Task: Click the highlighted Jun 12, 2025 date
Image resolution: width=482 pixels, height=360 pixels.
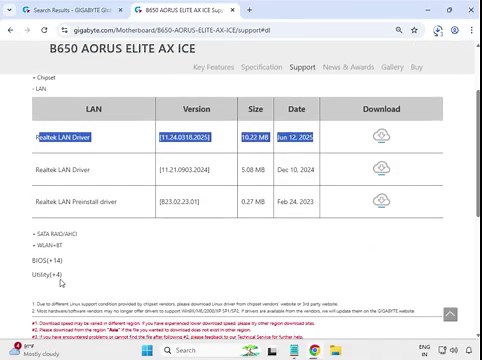Action: point(295,137)
